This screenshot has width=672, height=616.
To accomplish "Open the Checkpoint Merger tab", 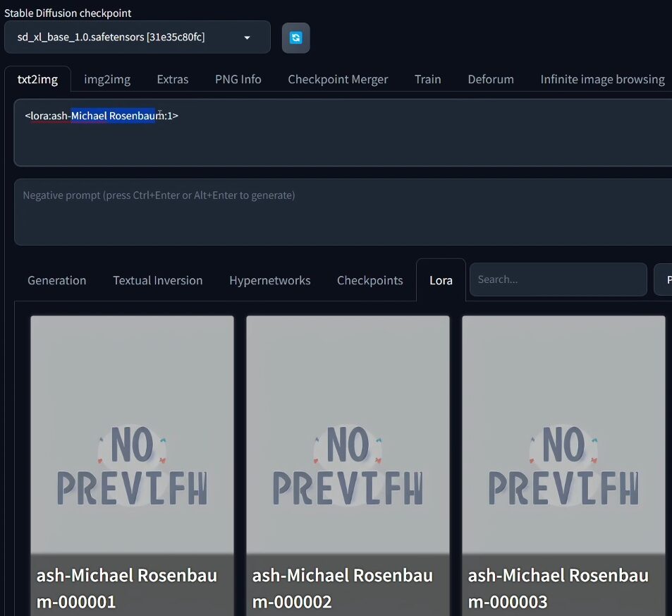I will 338,79.
